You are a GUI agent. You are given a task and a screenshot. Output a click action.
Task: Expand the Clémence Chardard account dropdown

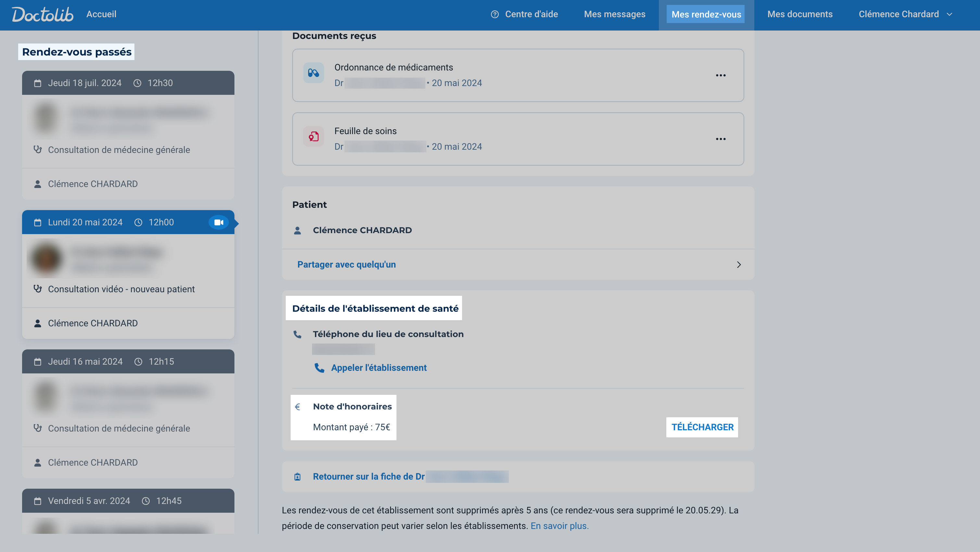coord(905,15)
